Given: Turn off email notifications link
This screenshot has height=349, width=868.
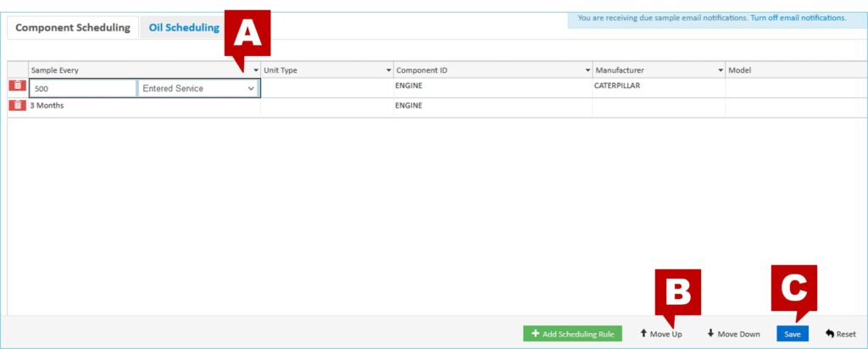Looking at the screenshot, I should point(798,18).
